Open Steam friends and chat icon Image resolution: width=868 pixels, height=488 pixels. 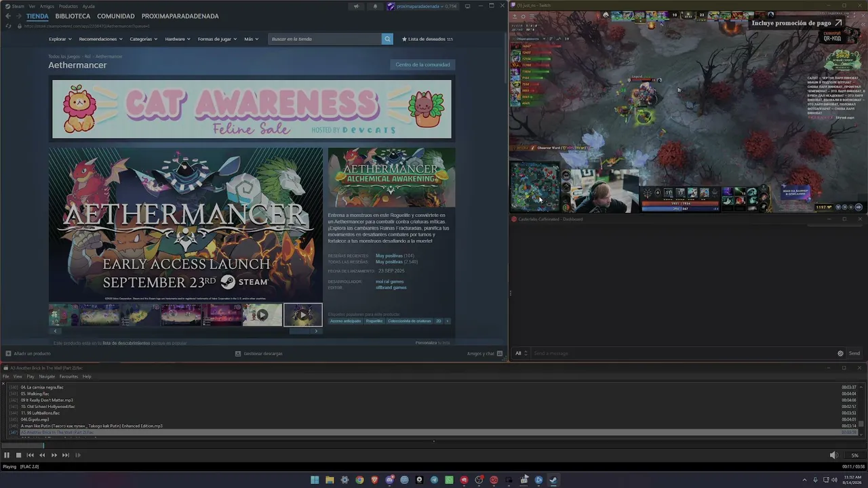coord(500,353)
